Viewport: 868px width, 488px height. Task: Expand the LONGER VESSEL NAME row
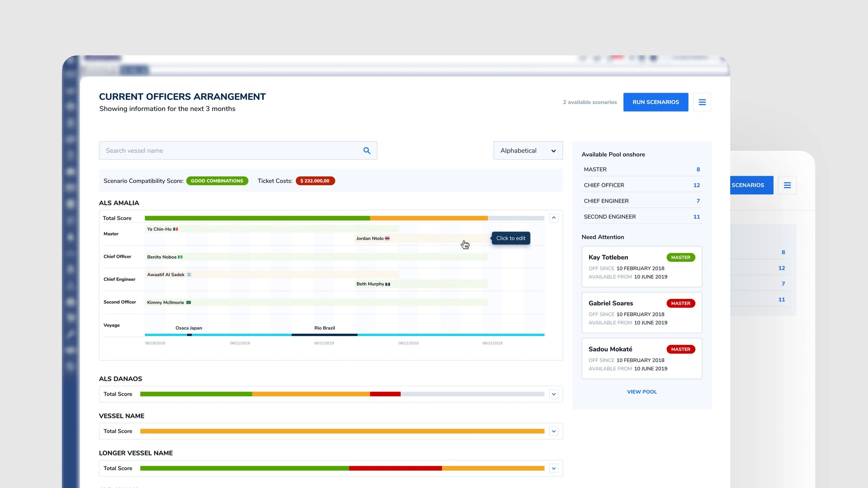click(554, 469)
